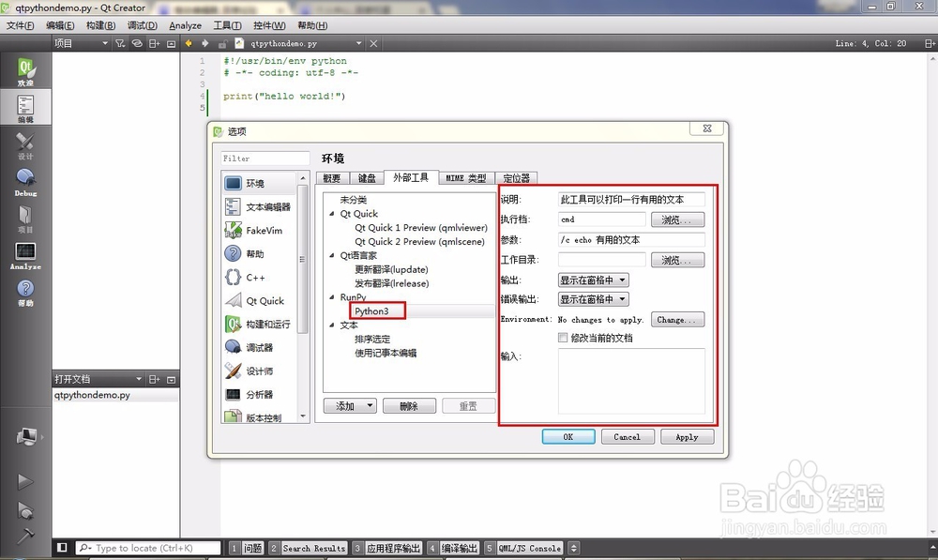Screen dimensions: 938x560
Task: Select Environment category in options
Action: tap(259, 183)
